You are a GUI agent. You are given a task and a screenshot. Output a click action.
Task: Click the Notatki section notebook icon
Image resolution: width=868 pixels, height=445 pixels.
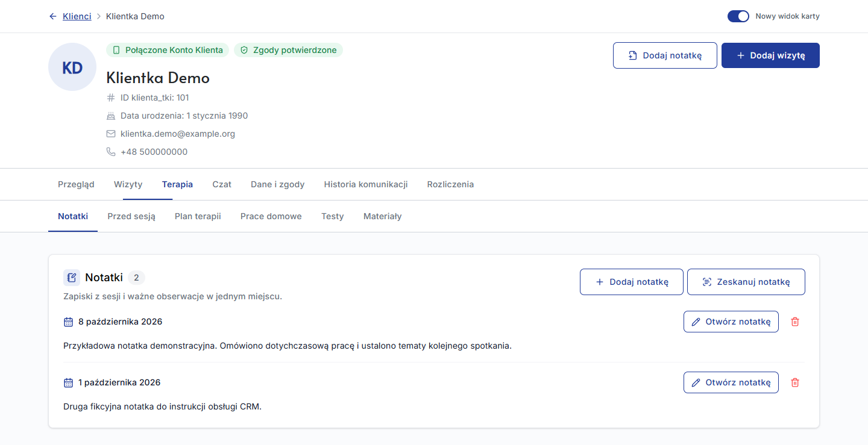pos(72,278)
